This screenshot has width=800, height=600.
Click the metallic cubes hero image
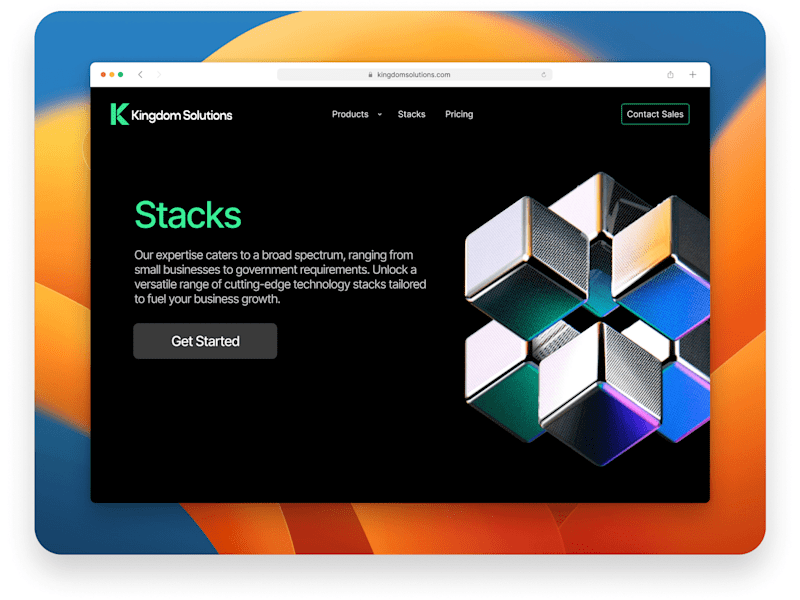click(587, 319)
